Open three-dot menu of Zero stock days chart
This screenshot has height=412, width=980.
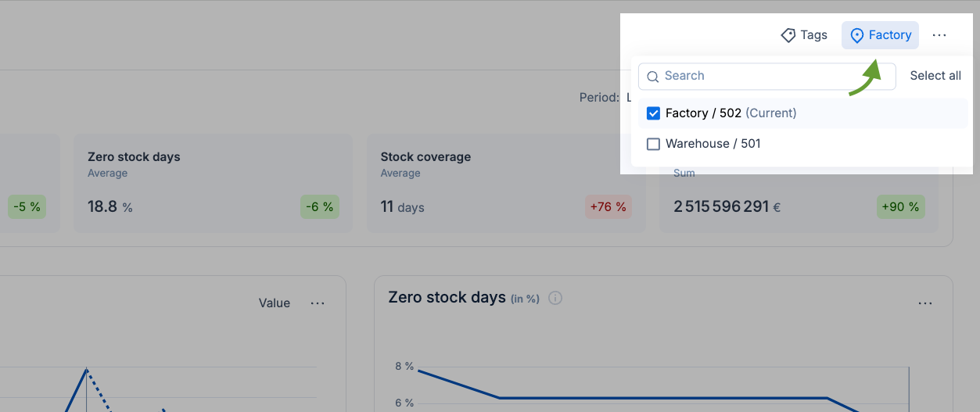point(925,303)
